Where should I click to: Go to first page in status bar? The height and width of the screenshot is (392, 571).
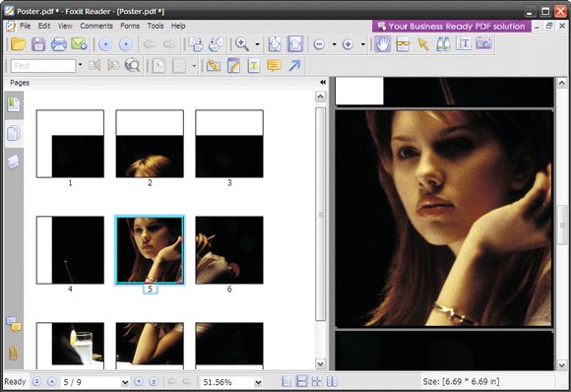point(36,381)
